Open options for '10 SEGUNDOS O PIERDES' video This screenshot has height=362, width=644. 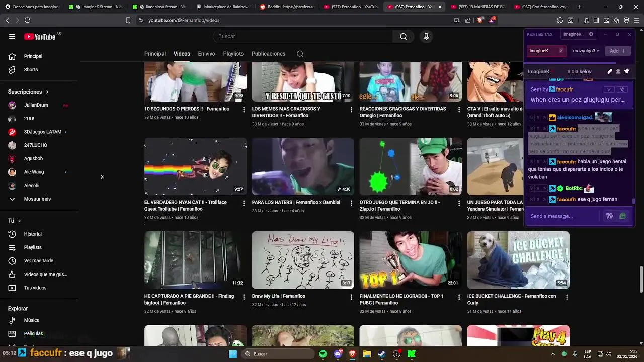[244, 109]
